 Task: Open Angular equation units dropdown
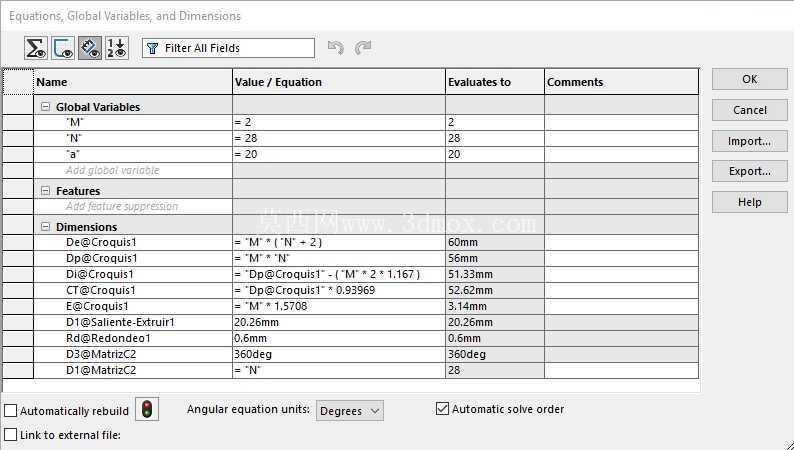350,411
